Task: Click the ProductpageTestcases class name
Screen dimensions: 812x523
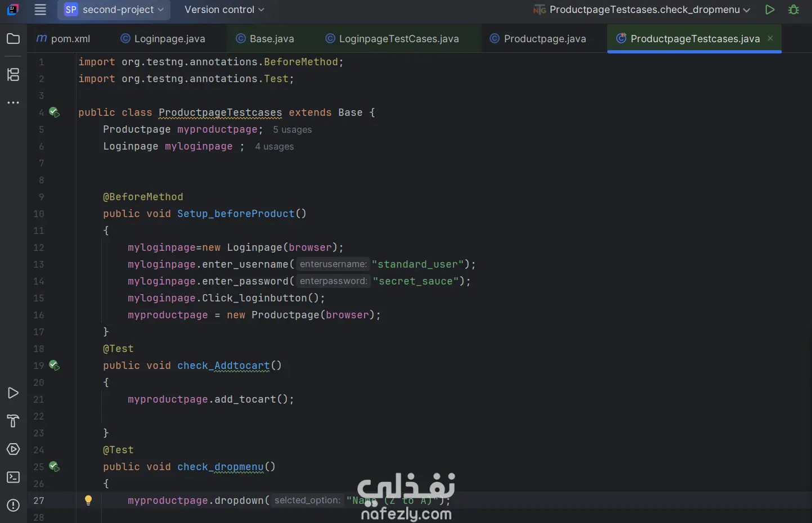Action: point(220,112)
